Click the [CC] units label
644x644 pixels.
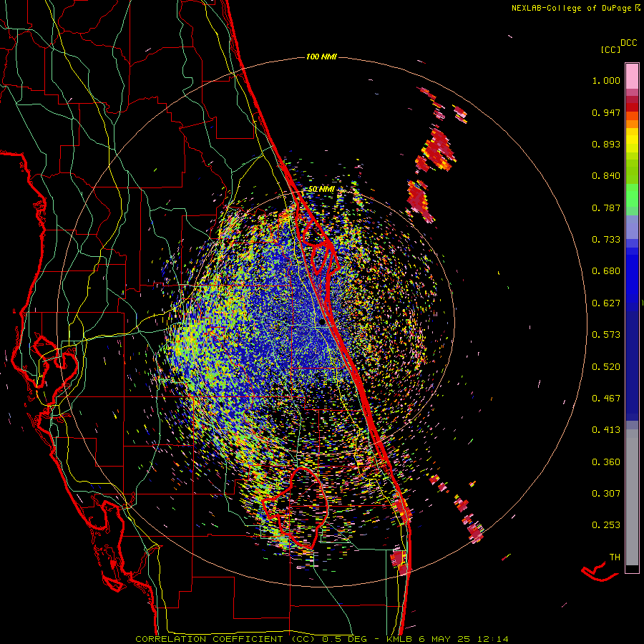pos(611,49)
